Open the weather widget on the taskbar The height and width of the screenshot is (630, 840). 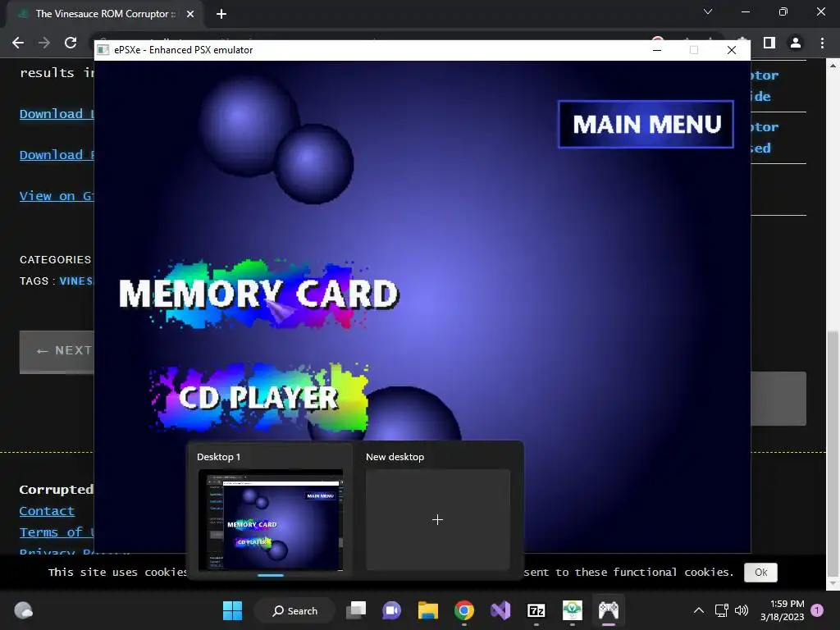[23, 610]
